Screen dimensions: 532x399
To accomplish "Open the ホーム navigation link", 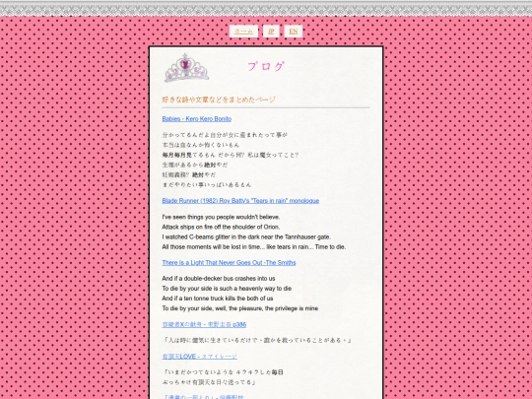I will pyautogui.click(x=243, y=32).
